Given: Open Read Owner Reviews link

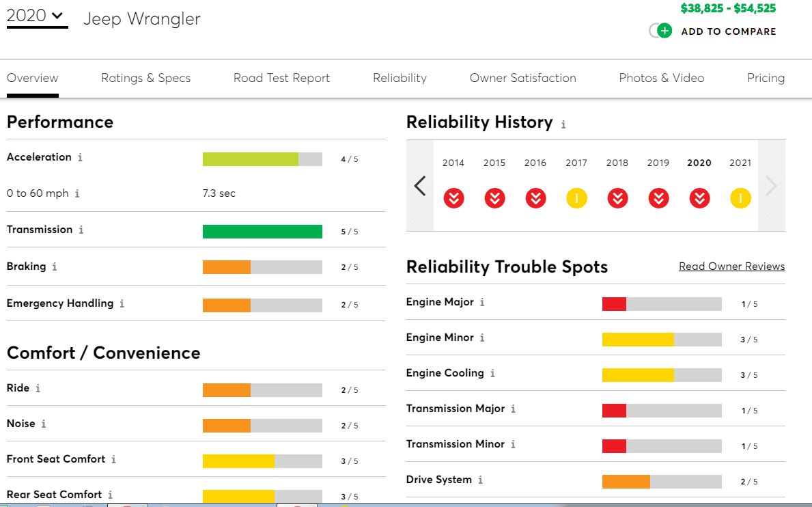Looking at the screenshot, I should point(731,266).
